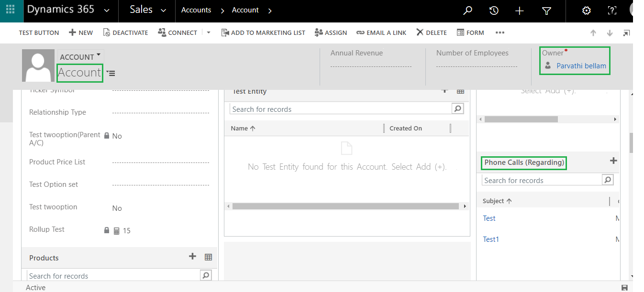
Task: Sort Phone Calls by Subject column
Action: click(x=497, y=201)
